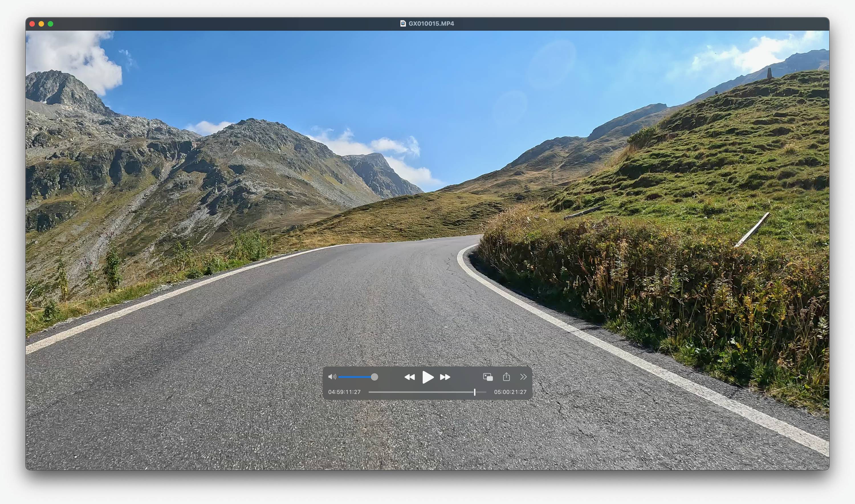Click the GX010015.MP4 window title
The height and width of the screenshot is (504, 855).
pyautogui.click(x=431, y=23)
